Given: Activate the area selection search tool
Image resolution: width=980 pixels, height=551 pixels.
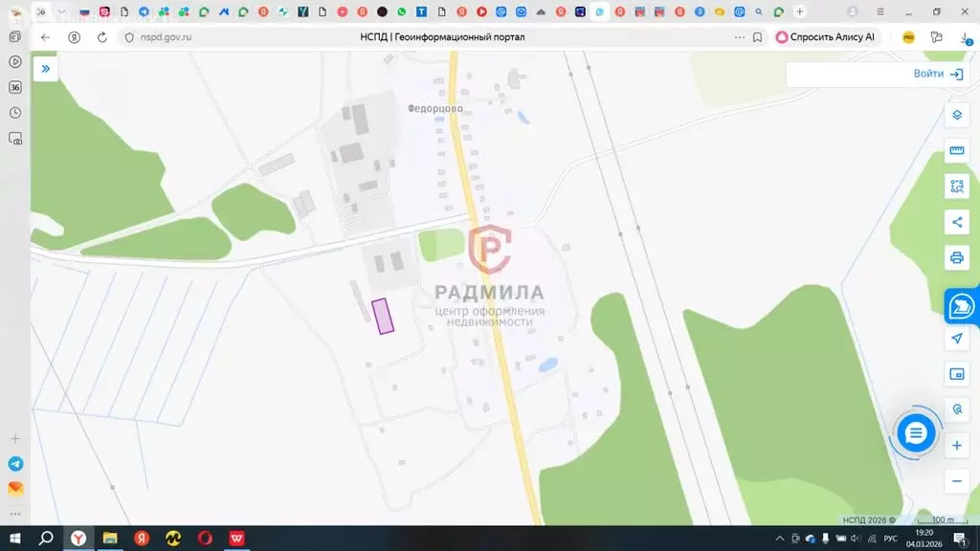Looking at the screenshot, I should (956, 187).
